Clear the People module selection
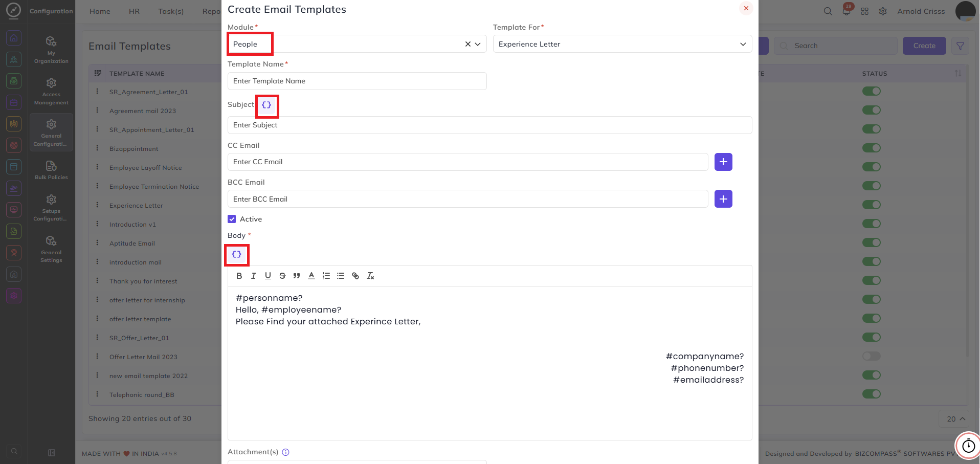The image size is (980, 464). (x=467, y=44)
